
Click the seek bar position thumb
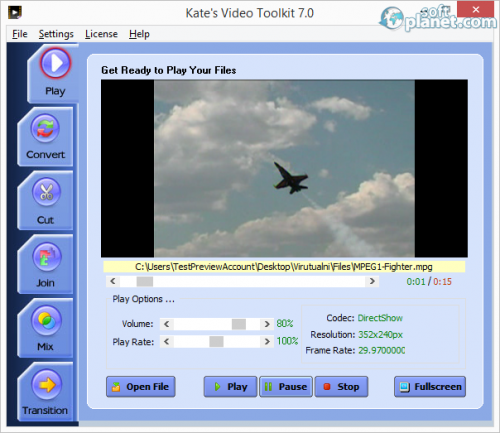145,281
